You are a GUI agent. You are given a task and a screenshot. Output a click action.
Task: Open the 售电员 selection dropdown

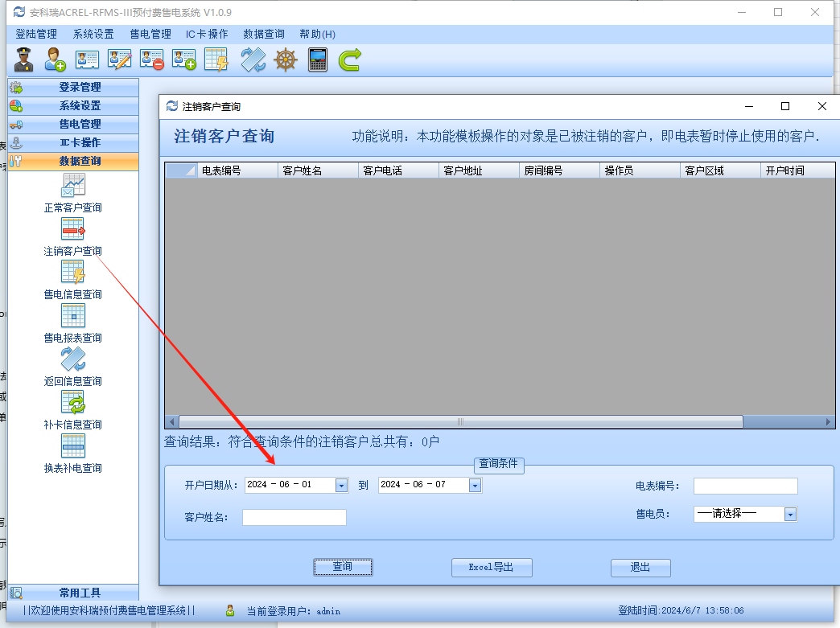[x=790, y=515]
